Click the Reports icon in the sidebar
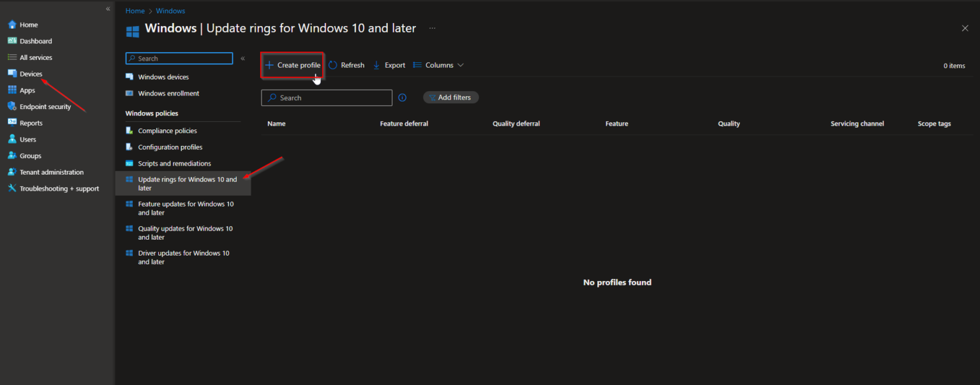980x385 pixels. point(12,123)
